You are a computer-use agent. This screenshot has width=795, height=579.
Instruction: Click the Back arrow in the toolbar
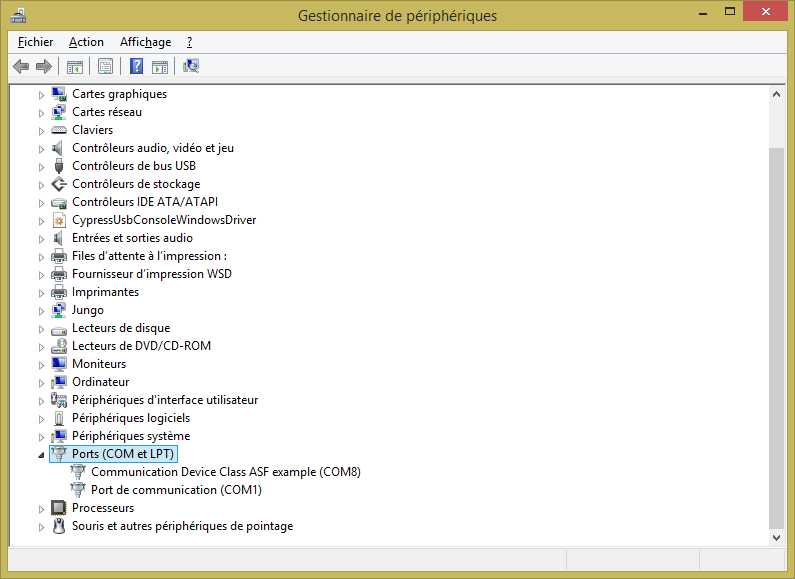pos(21,67)
